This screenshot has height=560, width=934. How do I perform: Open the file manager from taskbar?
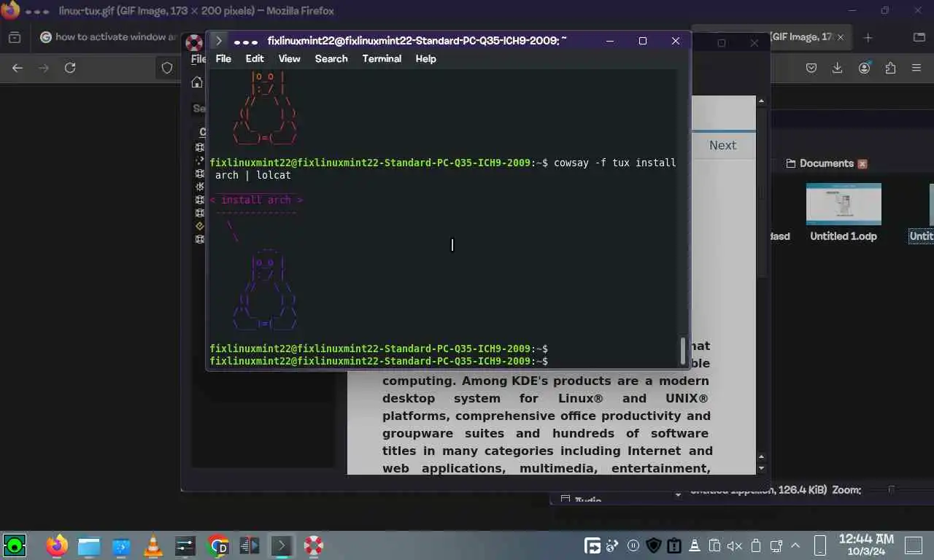click(89, 545)
